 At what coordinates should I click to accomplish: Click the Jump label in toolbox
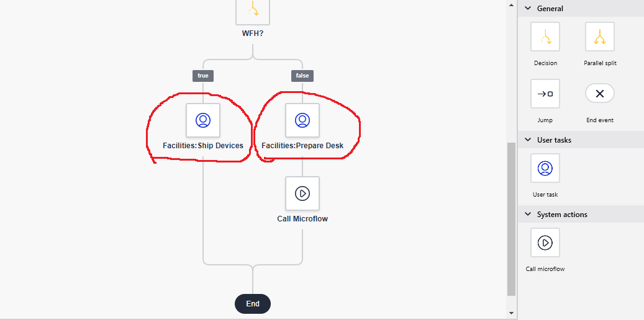(x=545, y=120)
